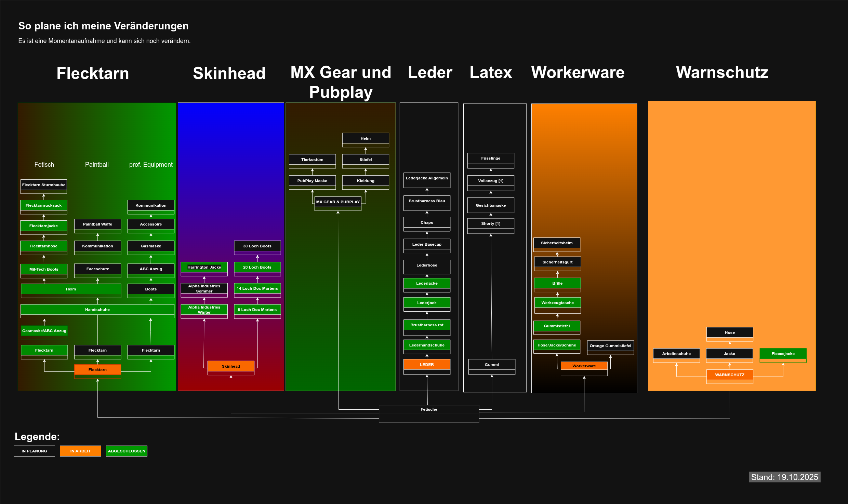Click the green Fleecejacke node
848x504 pixels.
coord(783,354)
